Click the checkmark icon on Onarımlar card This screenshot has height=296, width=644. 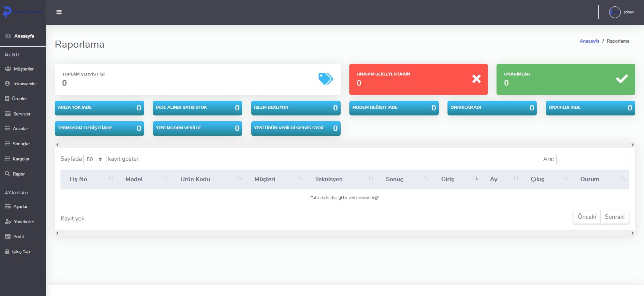click(621, 79)
